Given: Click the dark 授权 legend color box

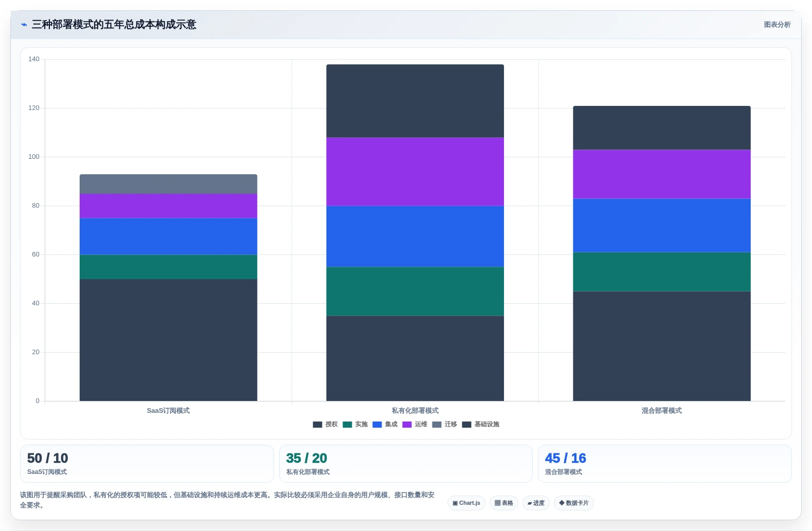Looking at the screenshot, I should [x=317, y=425].
